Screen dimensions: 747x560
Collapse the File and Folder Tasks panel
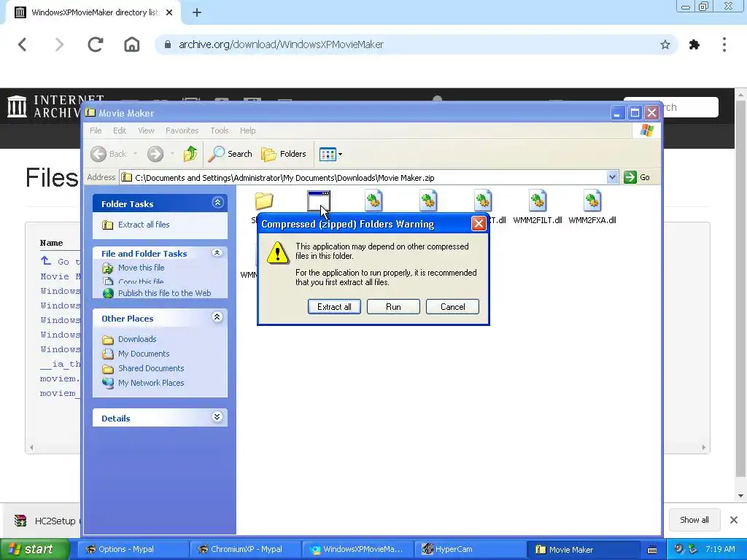217,253
